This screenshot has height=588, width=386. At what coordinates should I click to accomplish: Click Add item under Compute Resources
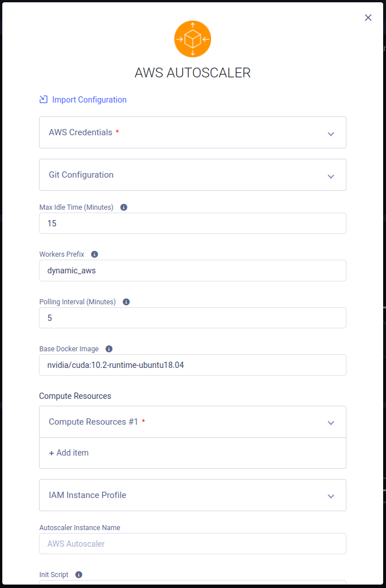click(x=68, y=452)
